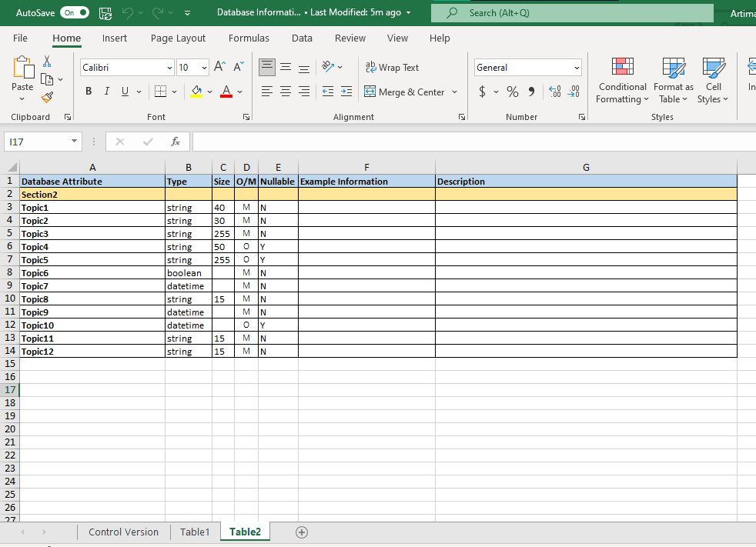Increase font size with the larger A icon

coord(219,67)
